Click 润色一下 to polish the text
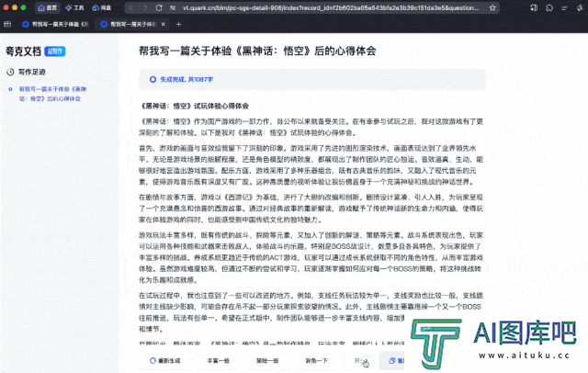 point(316,361)
